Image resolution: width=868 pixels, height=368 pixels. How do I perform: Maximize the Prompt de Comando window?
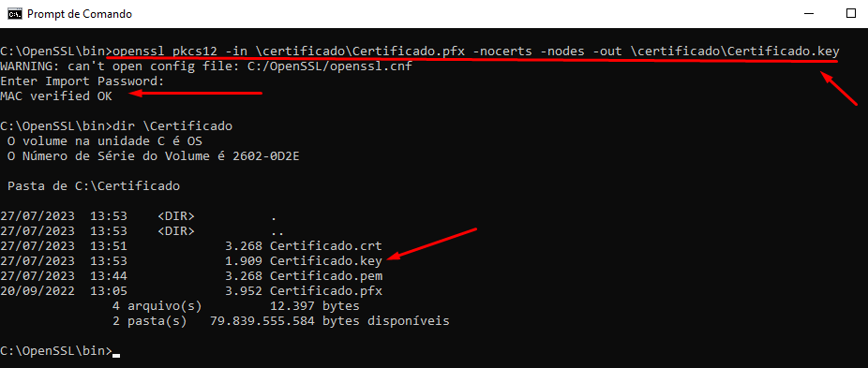pos(851,14)
